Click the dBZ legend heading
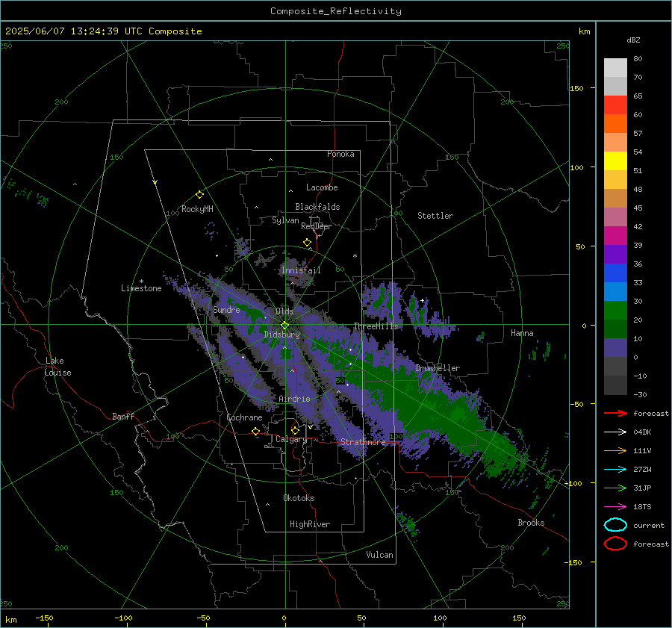 pos(633,40)
